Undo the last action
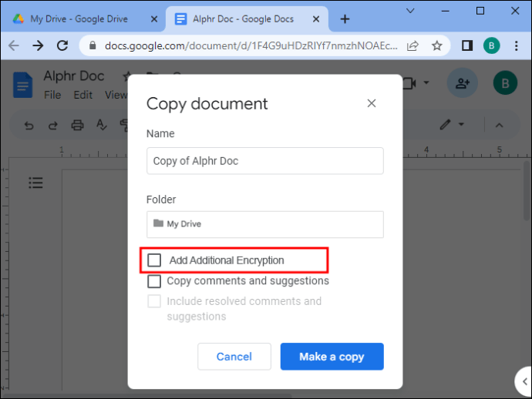 pos(29,126)
